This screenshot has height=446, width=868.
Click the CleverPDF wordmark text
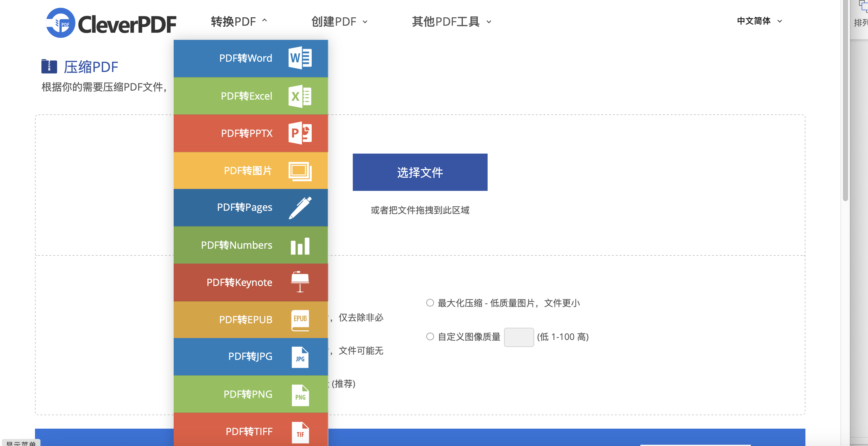click(x=127, y=24)
